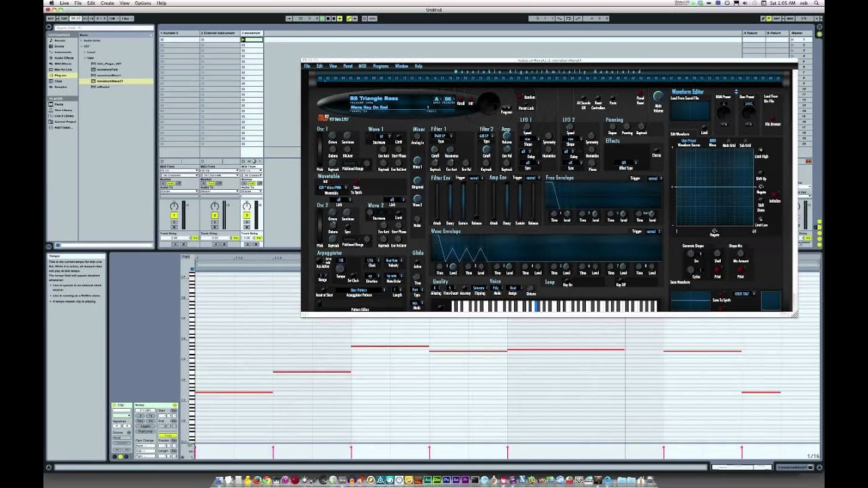This screenshot has height=488, width=868.
Task: Open Spotlight search in the menu bar
Action: tap(816, 3)
